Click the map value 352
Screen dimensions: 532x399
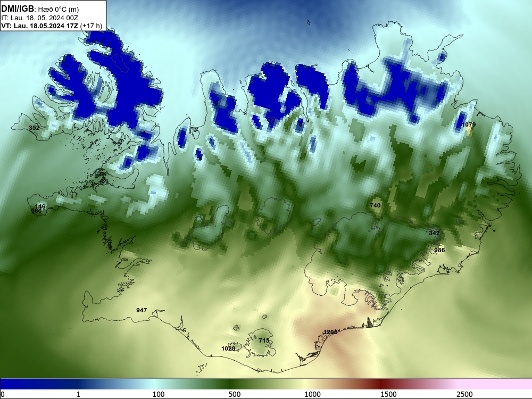pos(34,128)
